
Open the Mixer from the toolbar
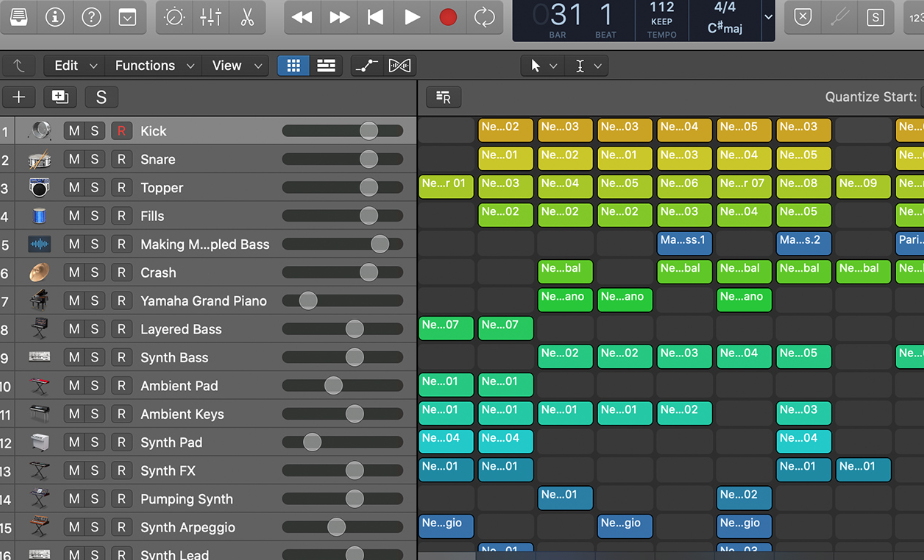(x=211, y=17)
